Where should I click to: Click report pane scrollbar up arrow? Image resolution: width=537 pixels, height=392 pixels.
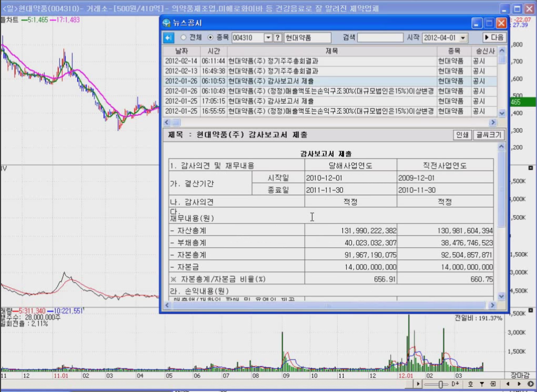[x=501, y=147]
